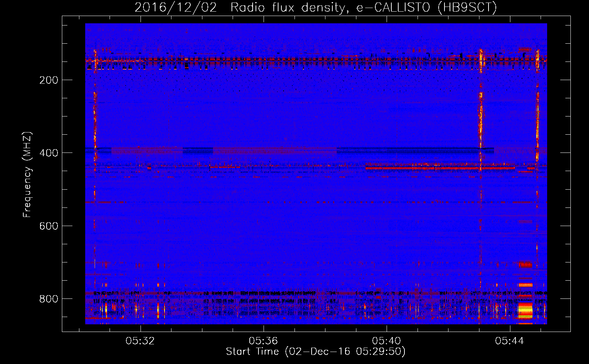Click the plot title '2016/12/02 Radio flux density'
Viewport: 589px width, 364px height.
(316, 7)
